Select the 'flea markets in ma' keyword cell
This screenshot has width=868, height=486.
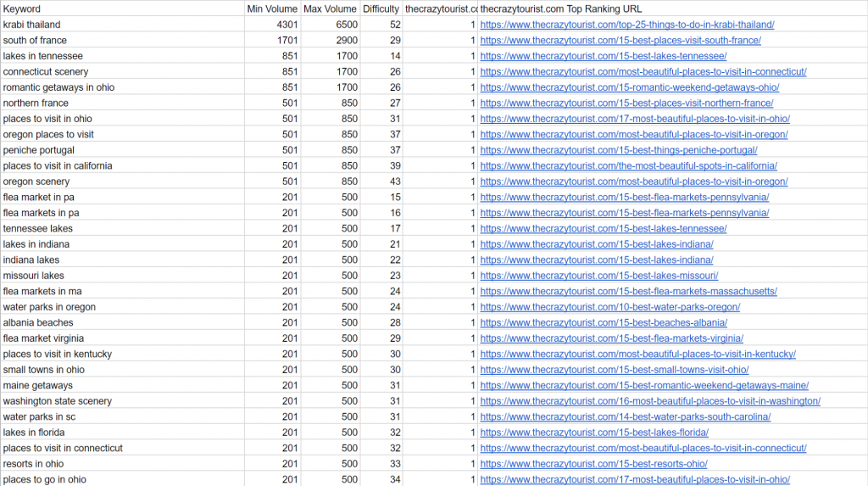pyautogui.click(x=122, y=292)
